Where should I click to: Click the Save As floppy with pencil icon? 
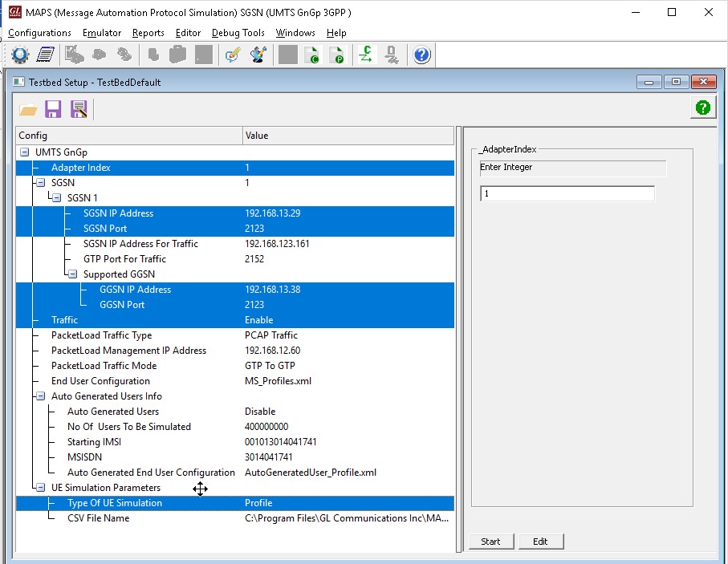coord(78,109)
